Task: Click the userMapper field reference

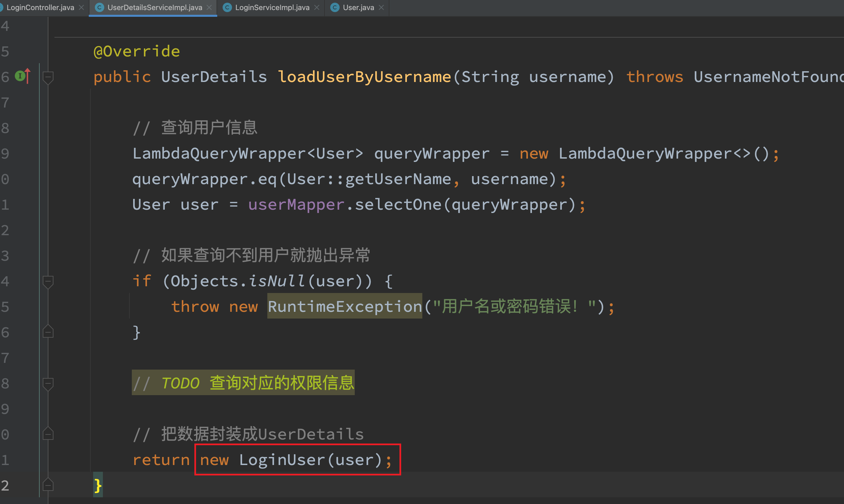Action: pos(296,205)
